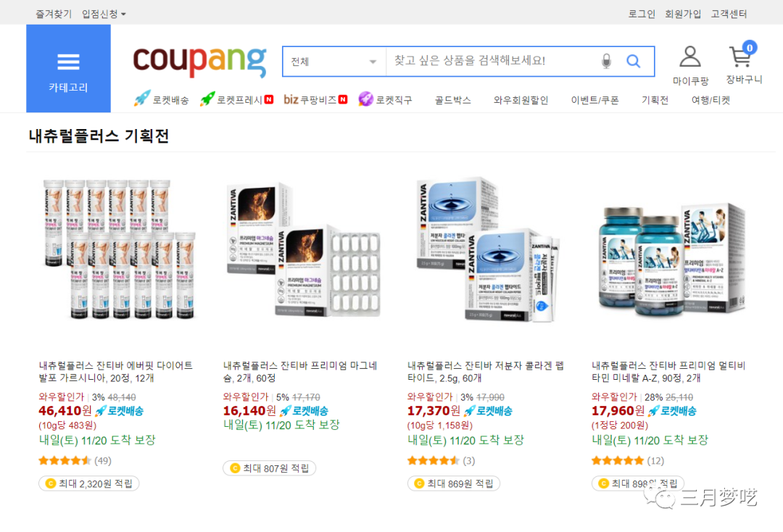783x532 pixels.
Task: Open the 골드박스 menu item
Action: tap(452, 100)
